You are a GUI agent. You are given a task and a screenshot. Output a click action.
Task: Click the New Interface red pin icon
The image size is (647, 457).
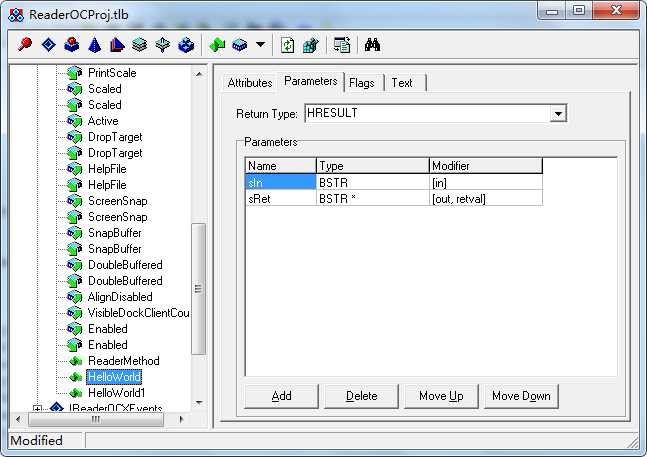coord(25,45)
